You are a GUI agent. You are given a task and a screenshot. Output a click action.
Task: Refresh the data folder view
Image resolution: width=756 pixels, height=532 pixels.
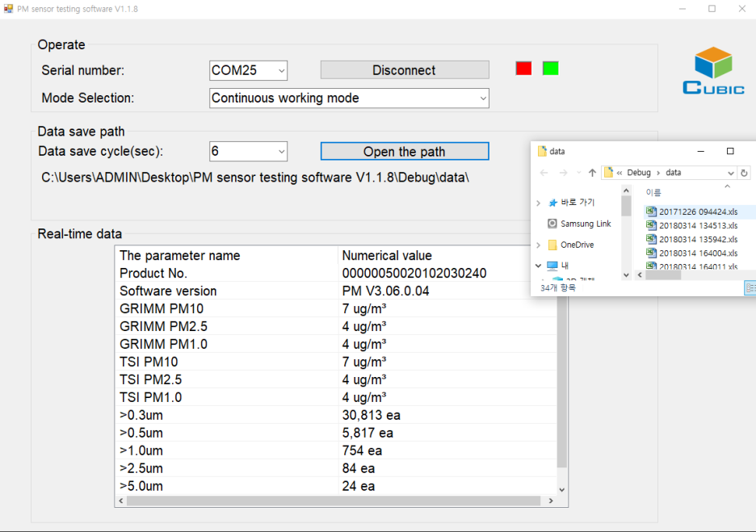744,173
